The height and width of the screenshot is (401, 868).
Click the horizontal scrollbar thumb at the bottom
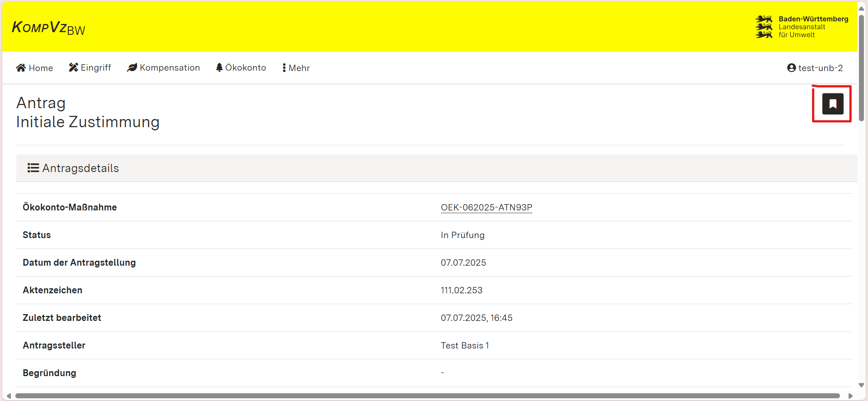click(427, 396)
